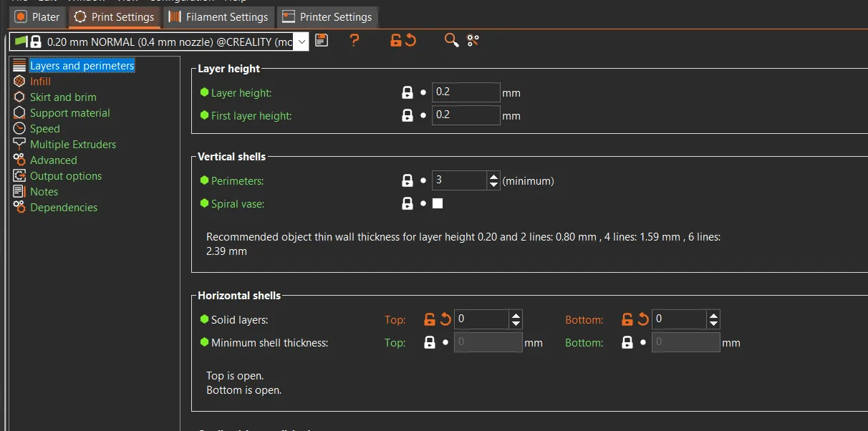Open the print preset dropdown
The image size is (868, 431).
tap(302, 42)
